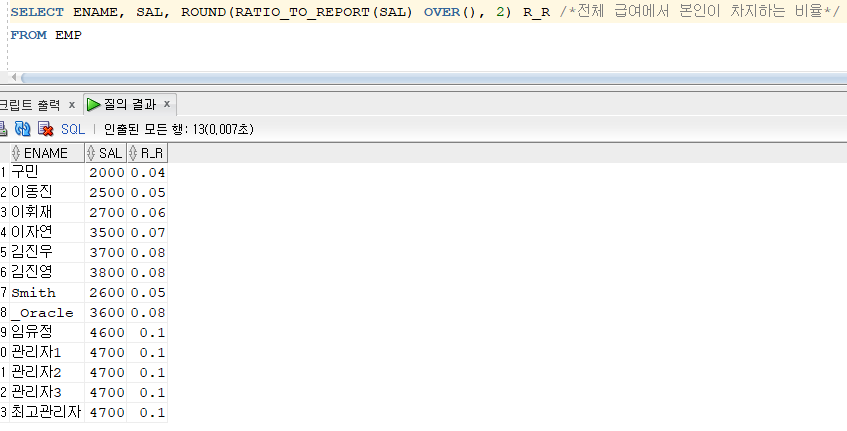Click the ratio value 0.04

148,173
